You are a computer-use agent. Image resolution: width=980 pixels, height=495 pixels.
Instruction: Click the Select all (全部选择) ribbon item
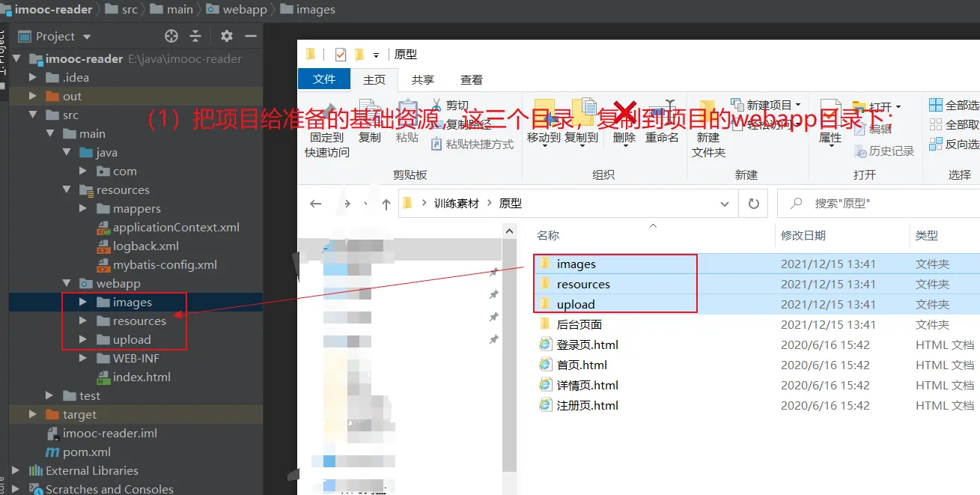pos(955,105)
